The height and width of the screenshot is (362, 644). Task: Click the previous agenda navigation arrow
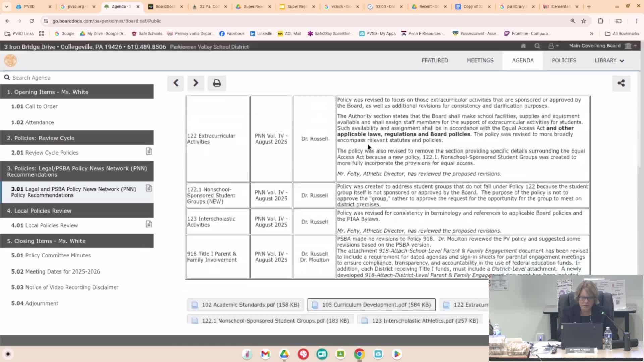(x=175, y=83)
